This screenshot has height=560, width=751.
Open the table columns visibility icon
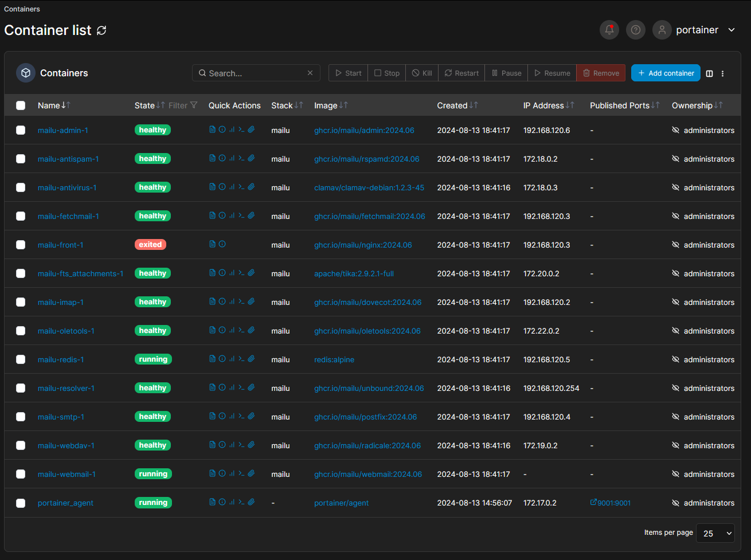coord(710,73)
